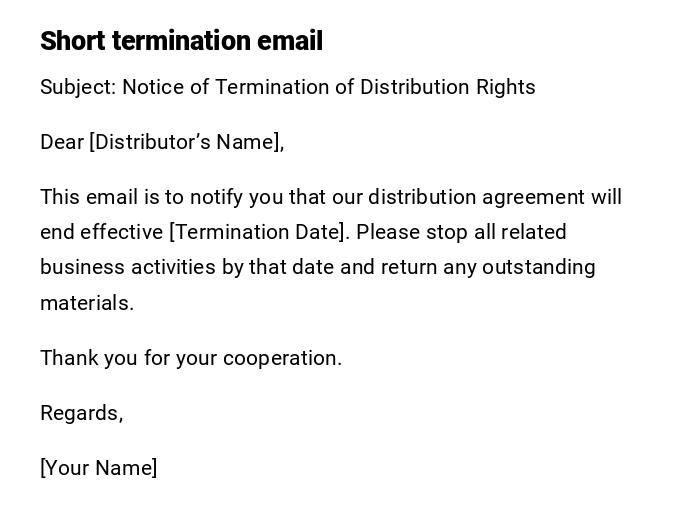Click the "Subject:" label
This screenshot has height=530, width=700.
(x=78, y=87)
